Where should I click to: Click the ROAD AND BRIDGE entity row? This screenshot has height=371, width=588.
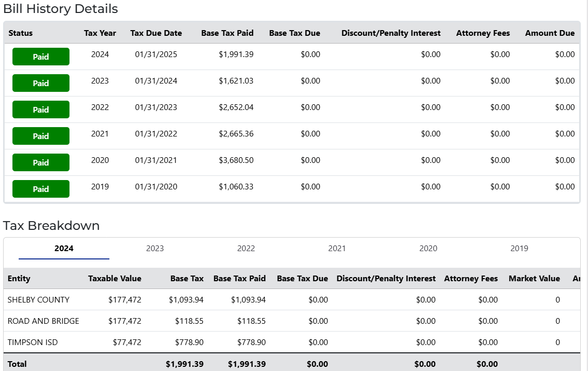coord(44,321)
